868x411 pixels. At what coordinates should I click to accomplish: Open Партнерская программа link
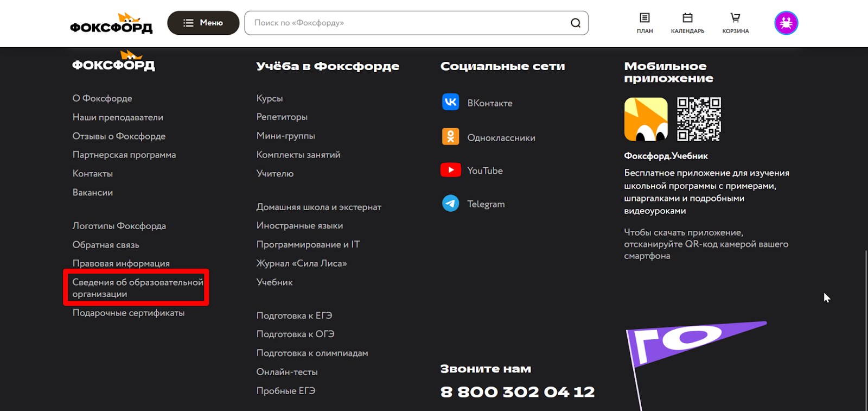coord(124,155)
